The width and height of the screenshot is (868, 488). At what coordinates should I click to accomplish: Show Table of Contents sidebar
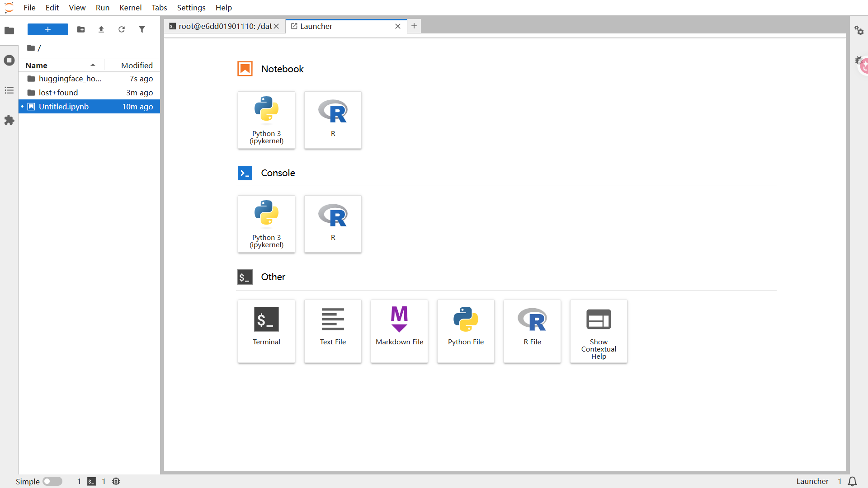coord(9,90)
